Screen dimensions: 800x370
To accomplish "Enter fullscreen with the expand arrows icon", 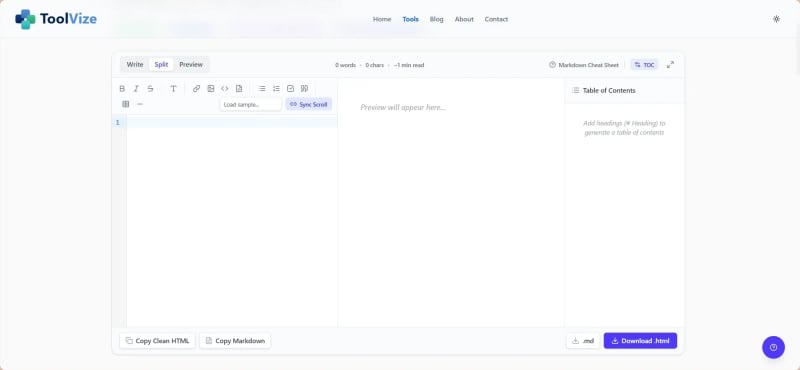I will (x=670, y=65).
